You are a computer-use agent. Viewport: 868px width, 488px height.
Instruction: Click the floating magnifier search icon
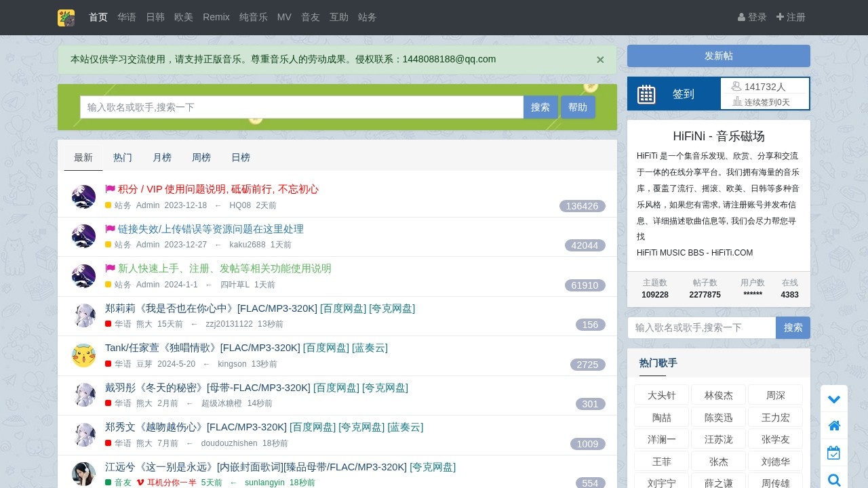[834, 480]
